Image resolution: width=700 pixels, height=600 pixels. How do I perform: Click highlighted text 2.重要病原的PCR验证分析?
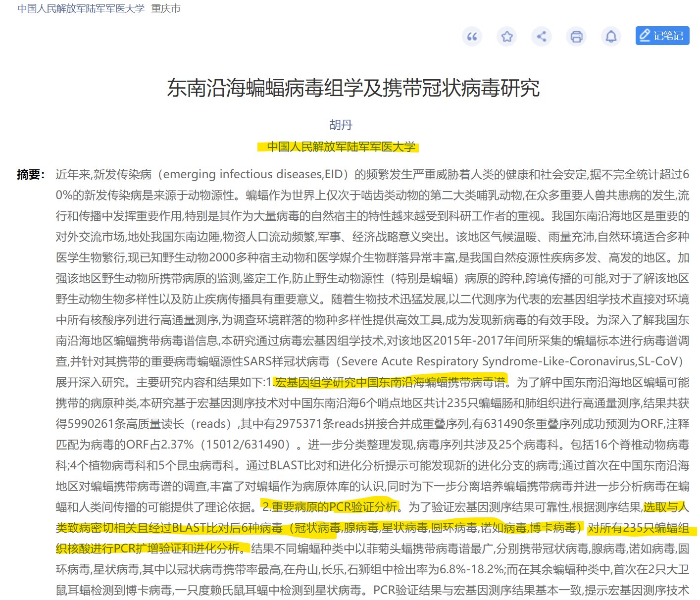click(x=330, y=507)
